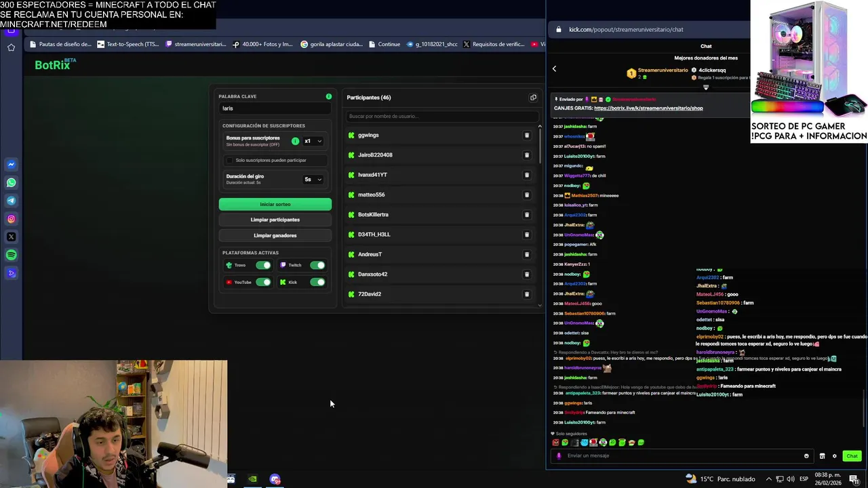Open X (Twitter) in browser sidebar
This screenshot has height=488, width=868.
(12, 237)
